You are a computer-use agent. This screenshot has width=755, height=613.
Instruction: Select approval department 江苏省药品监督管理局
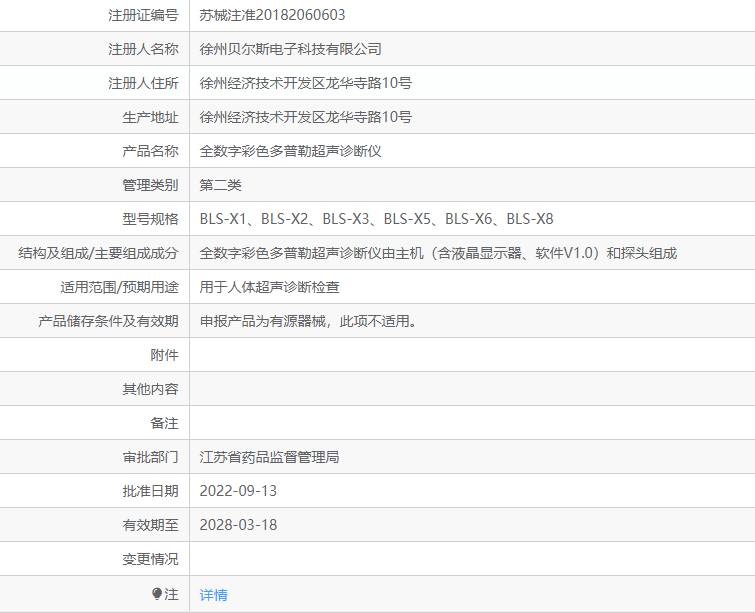tap(269, 457)
